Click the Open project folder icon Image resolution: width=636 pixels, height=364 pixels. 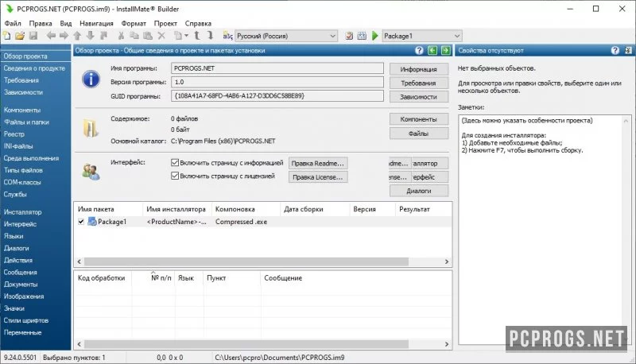coord(20,36)
